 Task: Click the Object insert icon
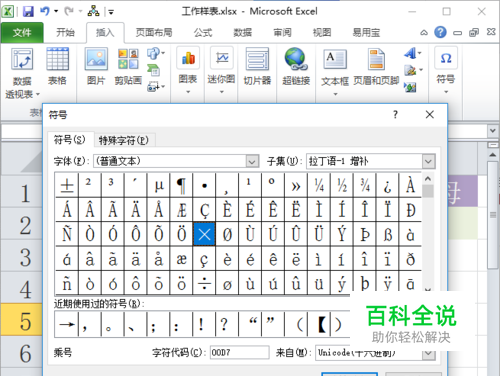coord(410,87)
